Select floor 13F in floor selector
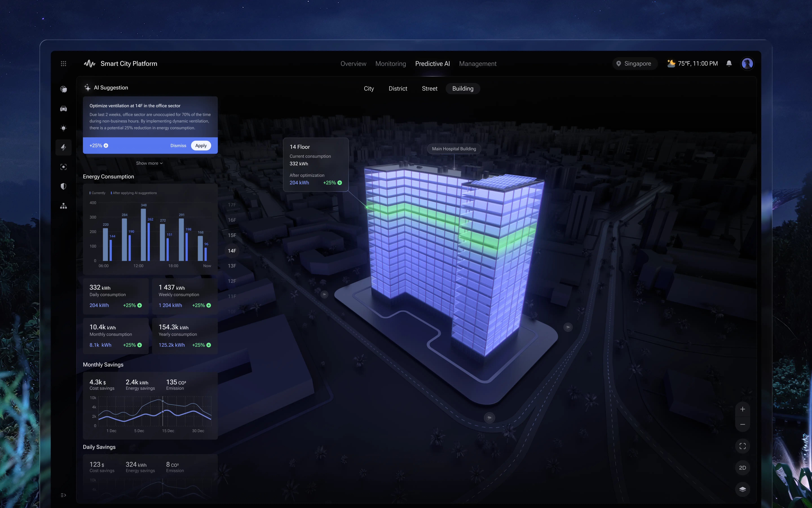 coord(232,266)
